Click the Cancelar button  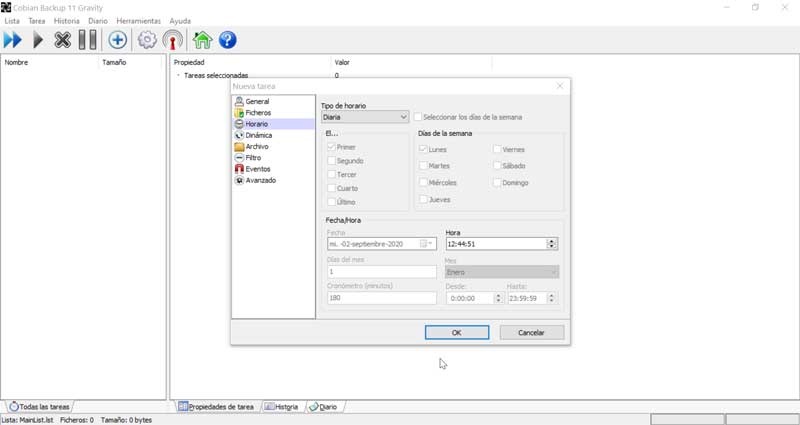click(x=532, y=333)
